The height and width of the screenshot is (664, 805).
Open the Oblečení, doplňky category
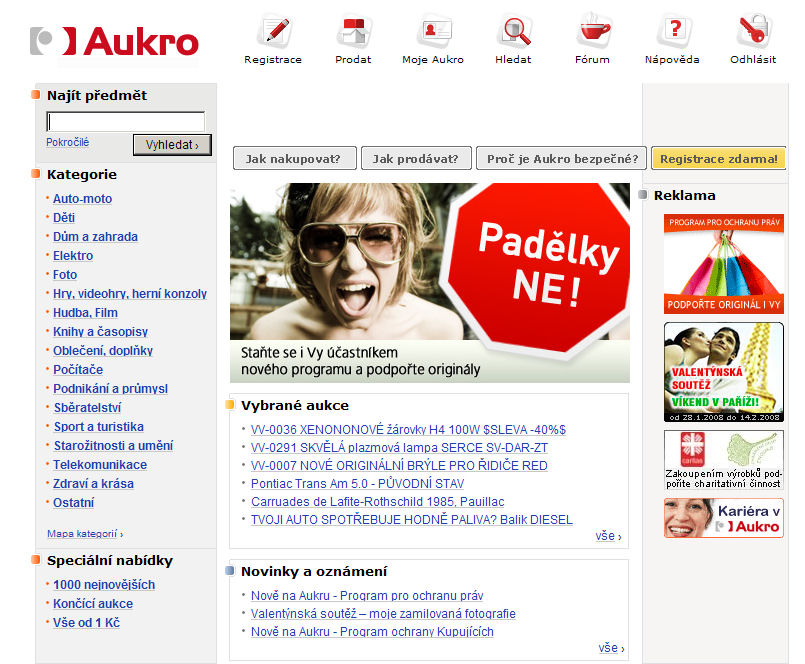pyautogui.click(x=103, y=351)
